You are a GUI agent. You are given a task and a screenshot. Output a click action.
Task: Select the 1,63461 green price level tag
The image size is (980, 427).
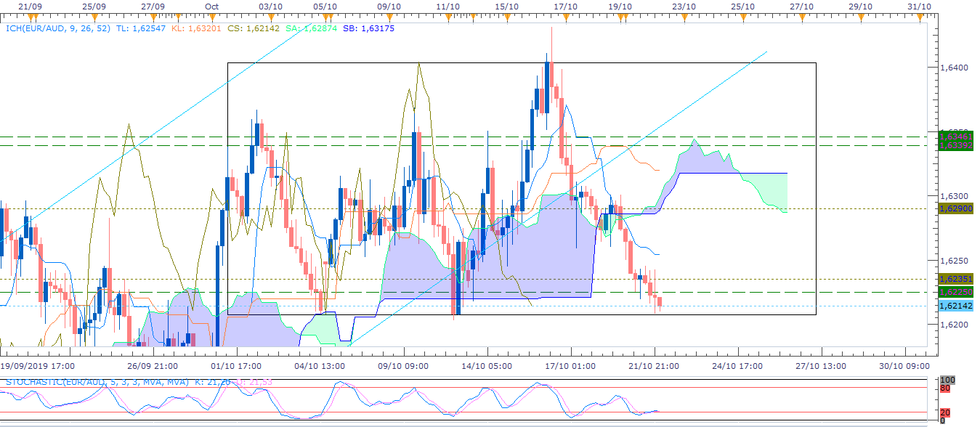click(x=955, y=136)
